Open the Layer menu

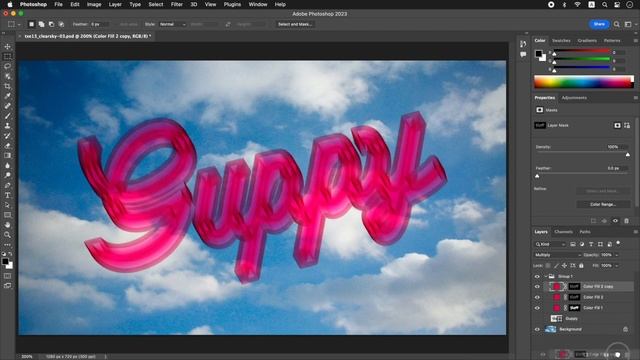115,4
